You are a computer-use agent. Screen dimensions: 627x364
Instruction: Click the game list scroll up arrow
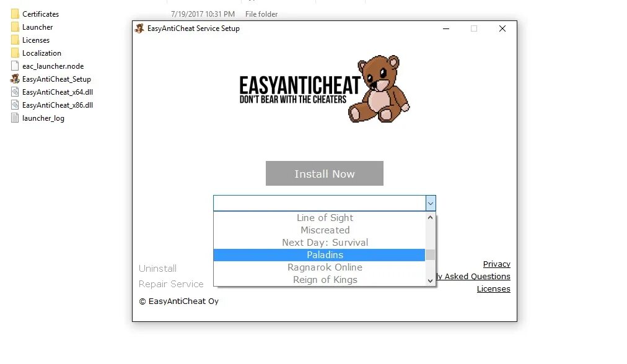430,217
